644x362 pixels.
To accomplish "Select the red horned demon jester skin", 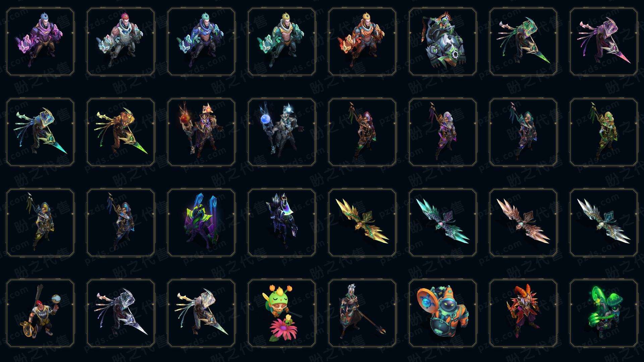I will (523, 313).
